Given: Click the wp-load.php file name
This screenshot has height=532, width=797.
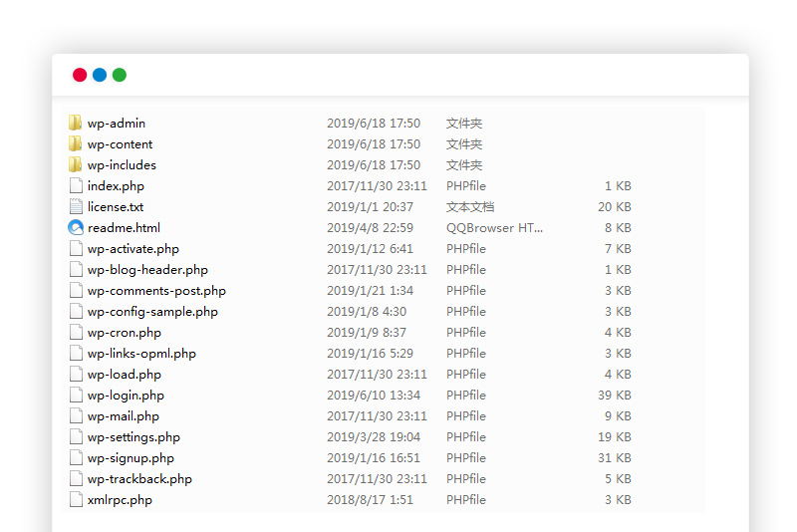Looking at the screenshot, I should [124, 375].
